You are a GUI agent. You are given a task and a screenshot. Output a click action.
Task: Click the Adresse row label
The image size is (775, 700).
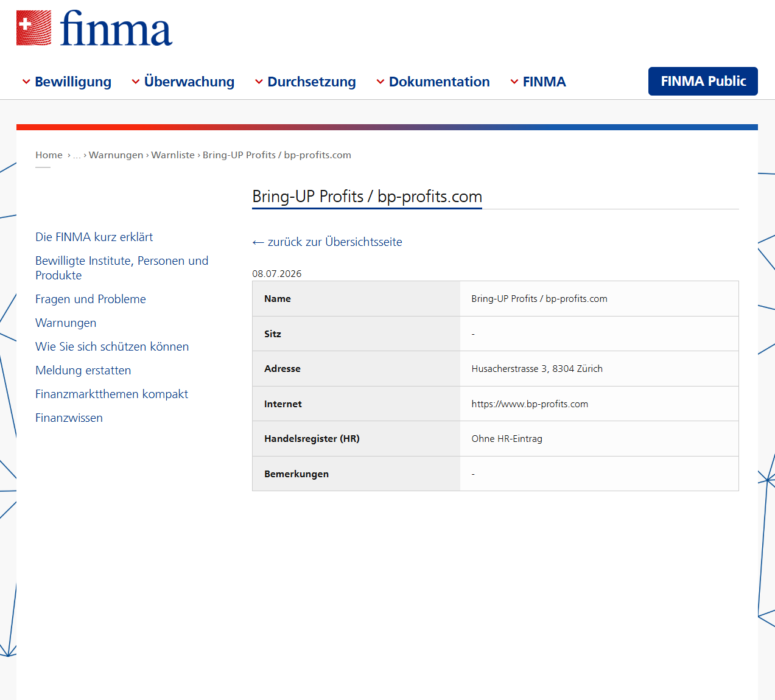(x=282, y=369)
